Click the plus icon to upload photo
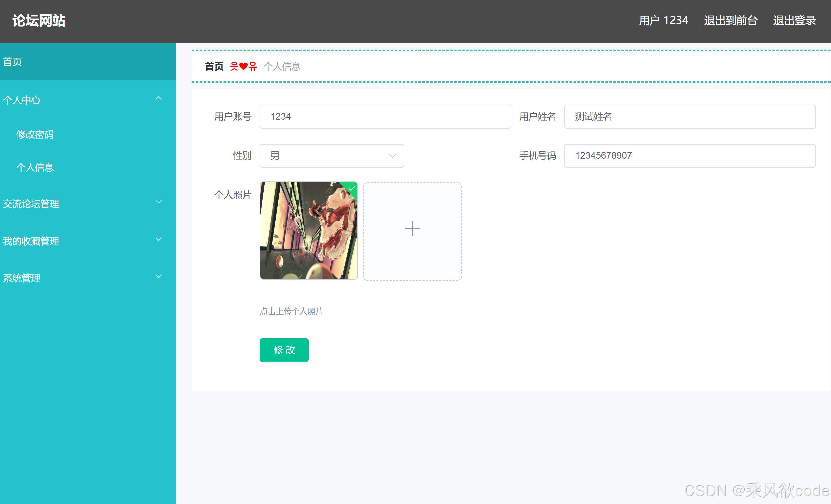Screen dimensions: 831x504 click(412, 228)
